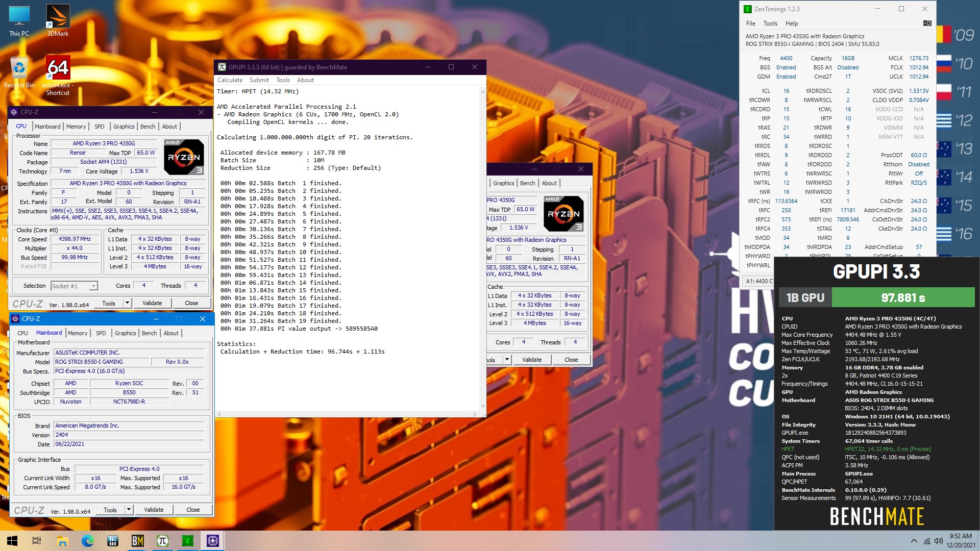Screen dimensions: 980x551
Task: Select the BenchMate taskbar icon
Action: (137, 541)
